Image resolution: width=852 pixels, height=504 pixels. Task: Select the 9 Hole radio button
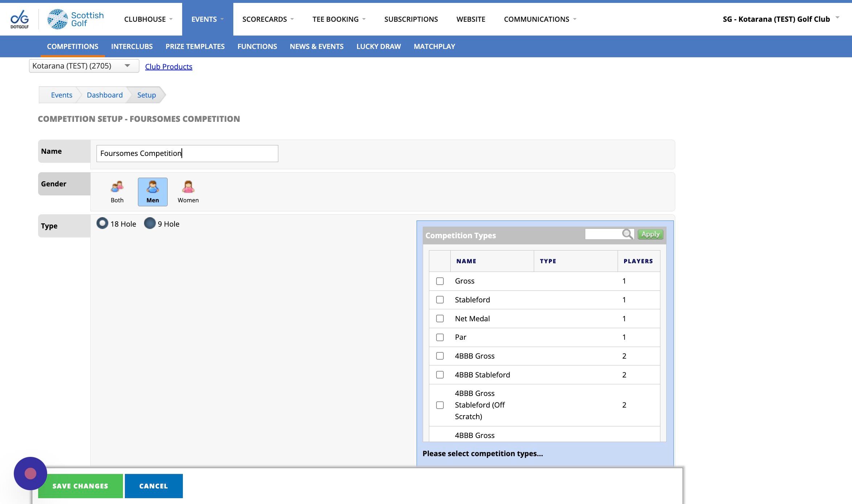click(x=149, y=223)
